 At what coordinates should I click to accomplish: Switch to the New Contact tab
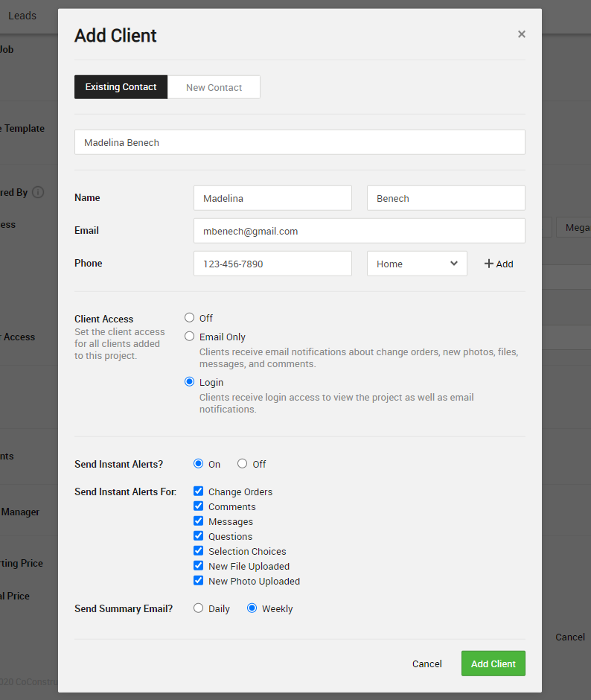click(x=214, y=87)
